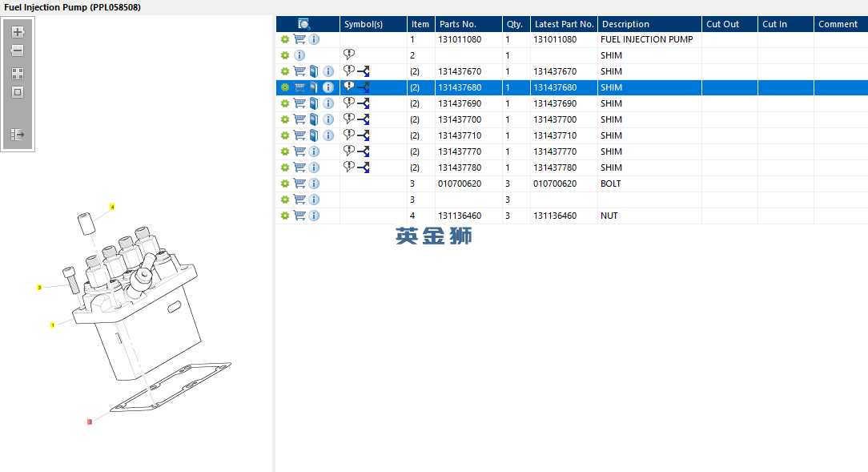Add SHIM 131437780 to cart

click(299, 167)
